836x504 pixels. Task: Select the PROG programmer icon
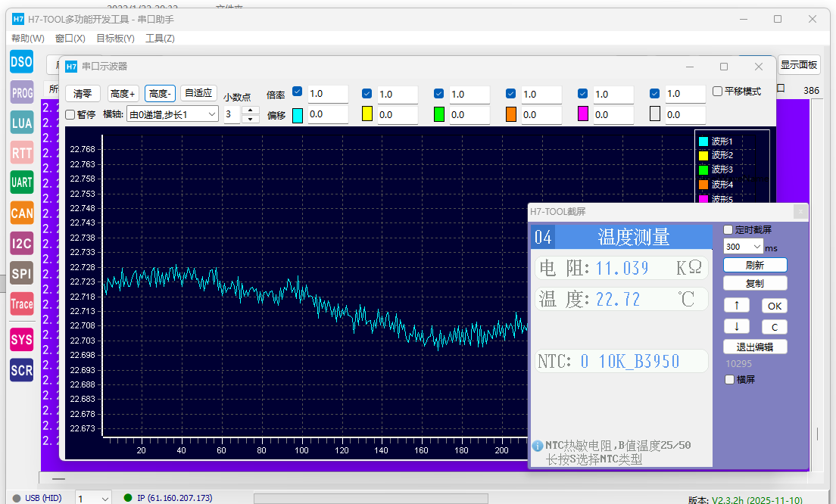click(22, 92)
